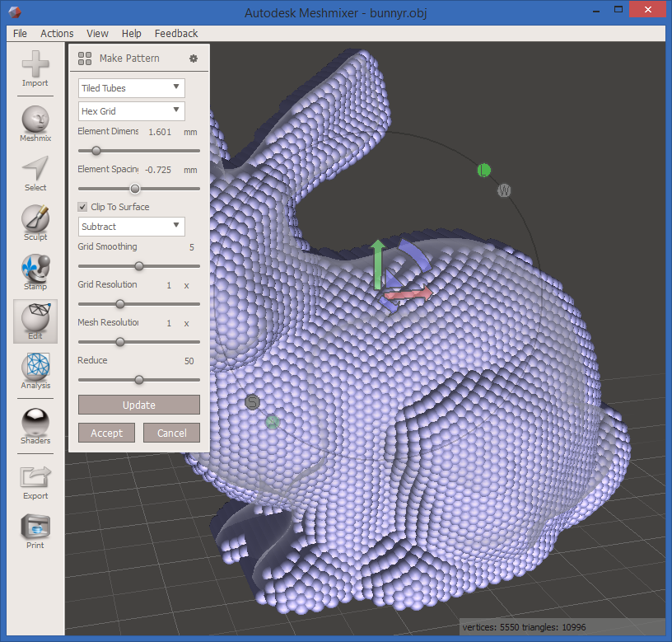Click the Make Pattern grid icon
This screenshot has height=642, width=672.
point(85,59)
